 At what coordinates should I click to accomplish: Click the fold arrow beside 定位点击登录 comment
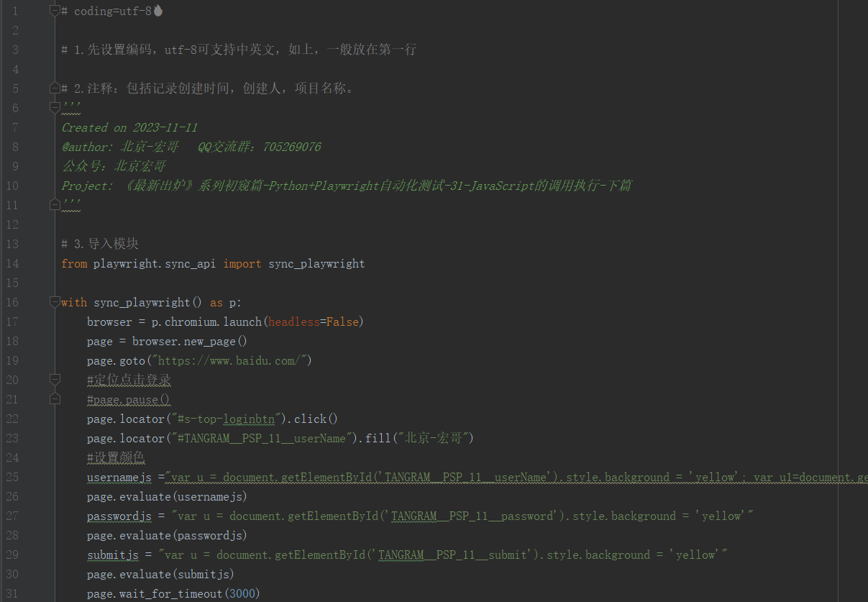[55, 379]
